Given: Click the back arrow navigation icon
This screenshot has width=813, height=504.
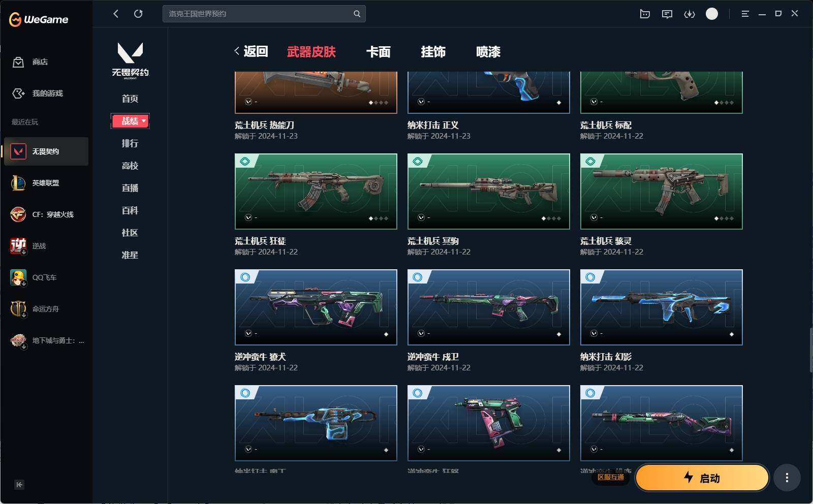Looking at the screenshot, I should [x=116, y=14].
